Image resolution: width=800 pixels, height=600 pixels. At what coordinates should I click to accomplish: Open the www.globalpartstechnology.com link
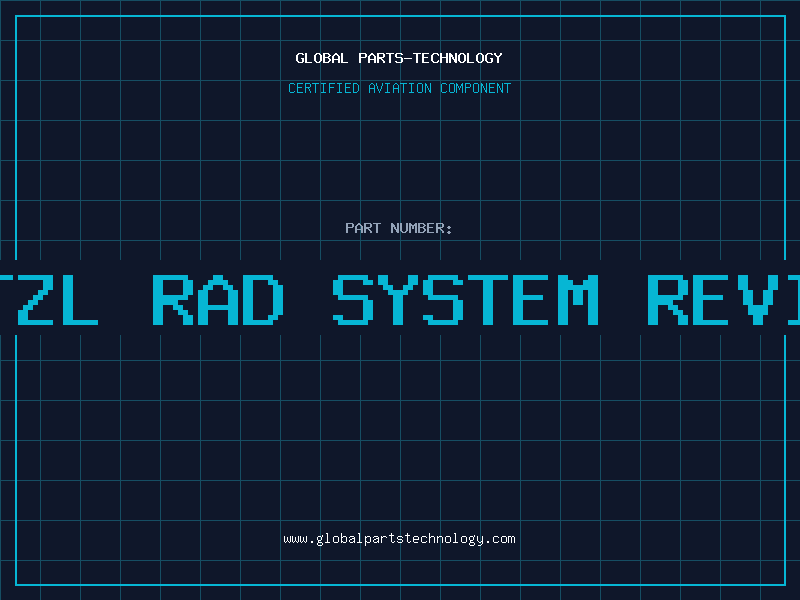[x=399, y=538]
